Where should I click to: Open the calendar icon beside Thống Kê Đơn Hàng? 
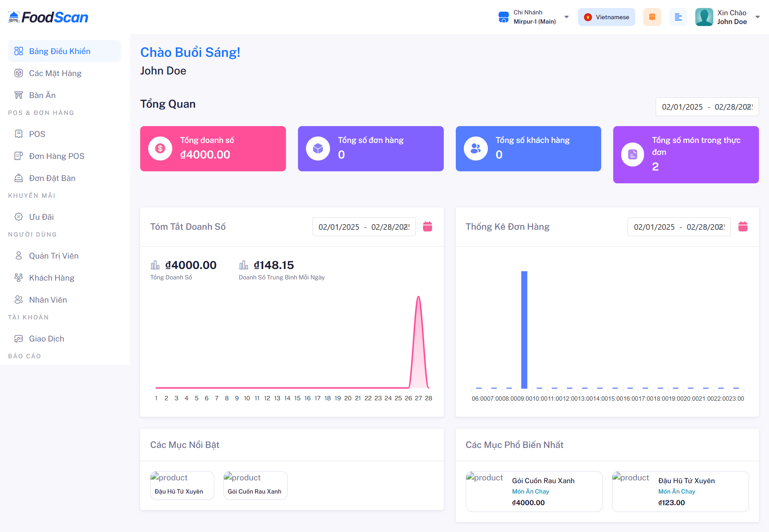743,227
